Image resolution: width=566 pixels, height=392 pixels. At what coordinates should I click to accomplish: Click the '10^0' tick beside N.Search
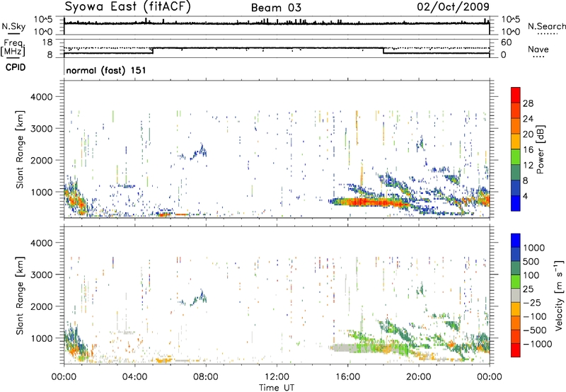pos(511,32)
